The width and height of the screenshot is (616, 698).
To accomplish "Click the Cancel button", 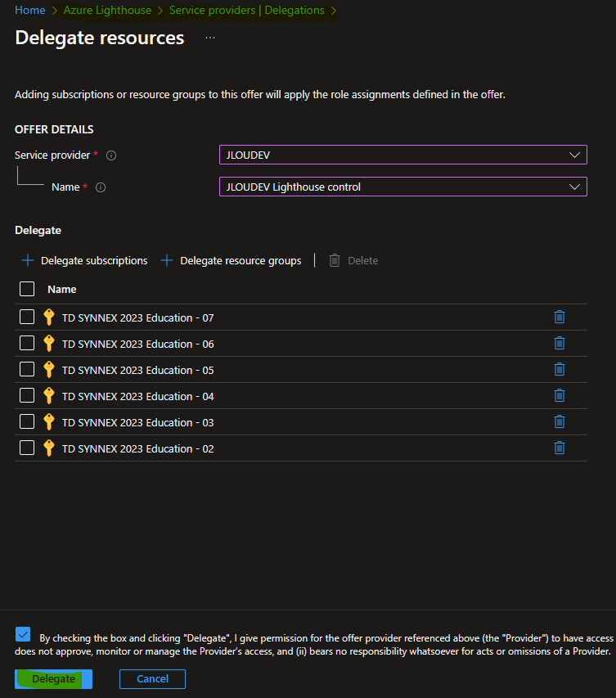I will (x=153, y=679).
